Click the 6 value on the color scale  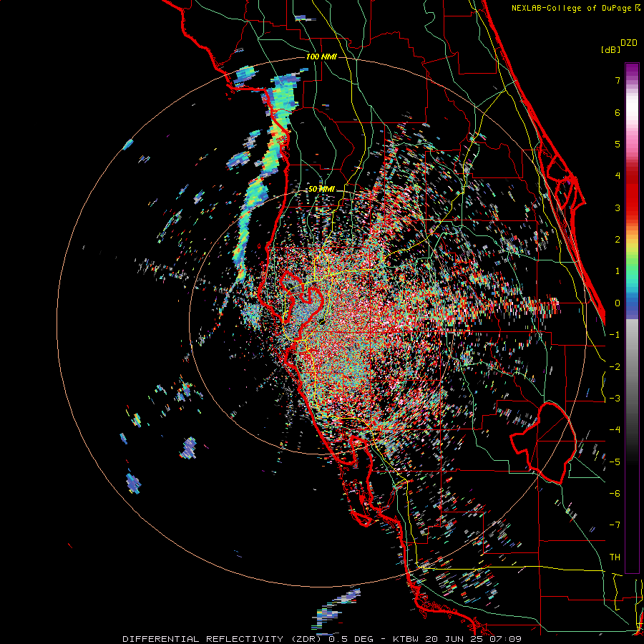coord(618,112)
